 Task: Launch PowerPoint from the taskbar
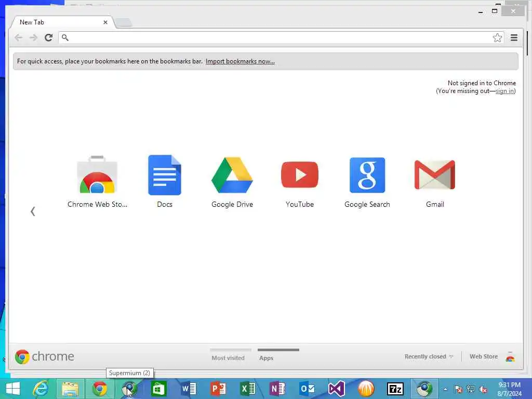(x=218, y=389)
